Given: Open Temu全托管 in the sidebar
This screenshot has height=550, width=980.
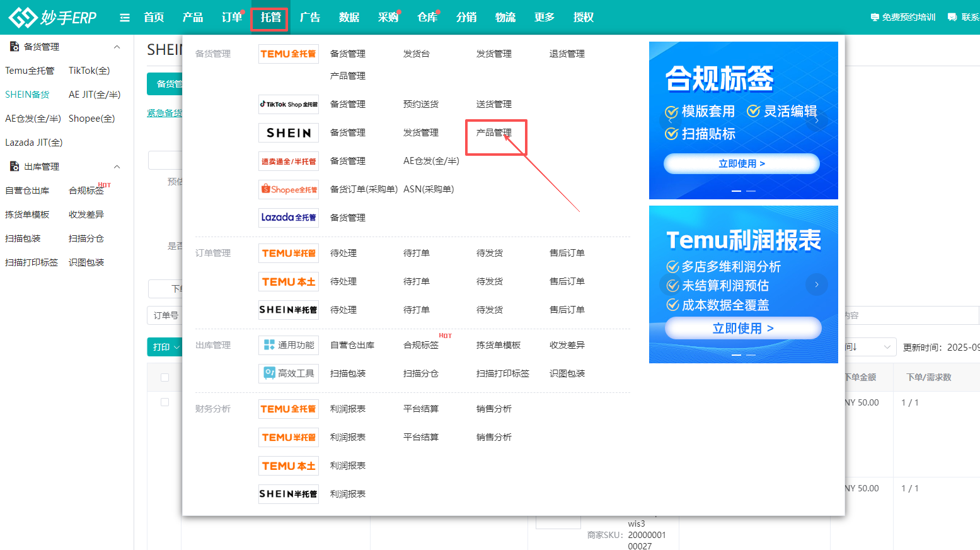Looking at the screenshot, I should coord(30,71).
